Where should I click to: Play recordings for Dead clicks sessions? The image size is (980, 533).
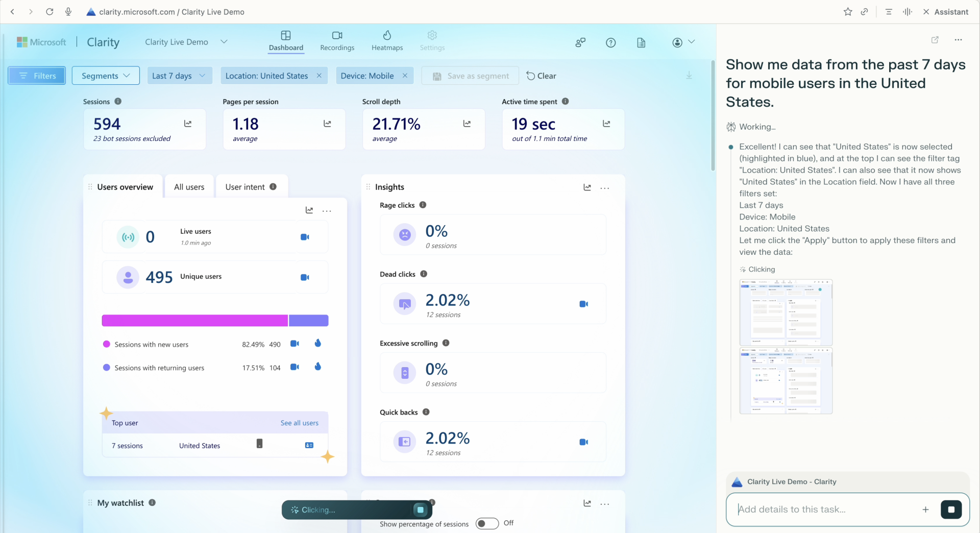[584, 304]
